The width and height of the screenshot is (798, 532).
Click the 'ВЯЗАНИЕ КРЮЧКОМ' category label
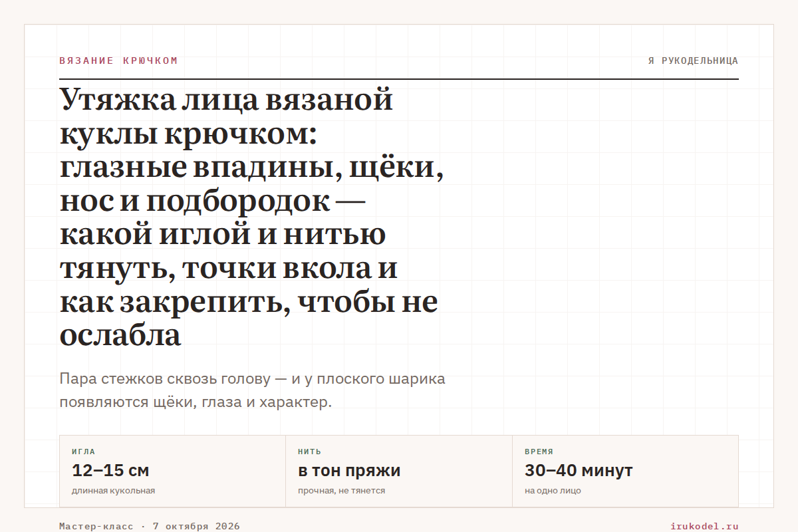click(118, 61)
